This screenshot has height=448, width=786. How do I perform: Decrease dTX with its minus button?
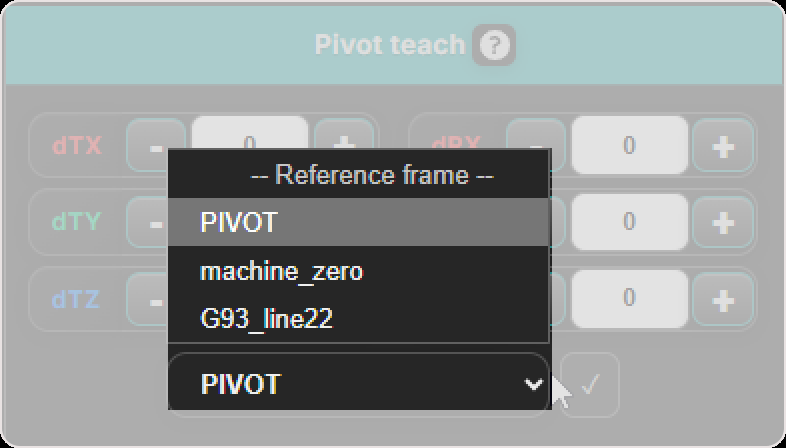156,145
